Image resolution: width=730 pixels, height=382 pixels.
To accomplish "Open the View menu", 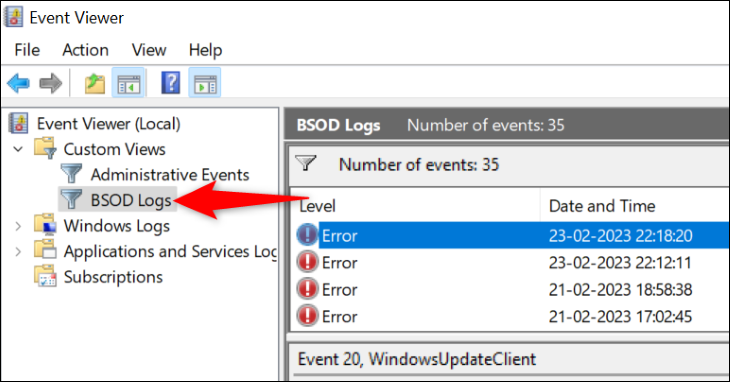I will click(x=149, y=50).
